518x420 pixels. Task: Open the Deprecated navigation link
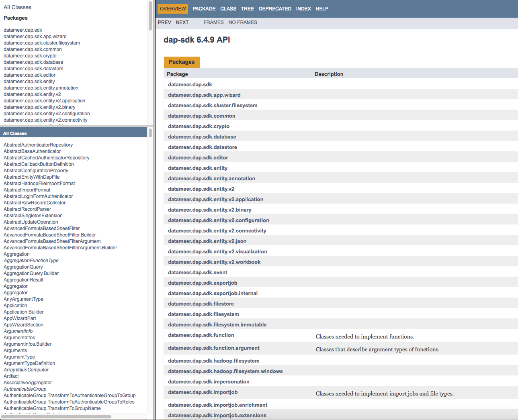(275, 9)
